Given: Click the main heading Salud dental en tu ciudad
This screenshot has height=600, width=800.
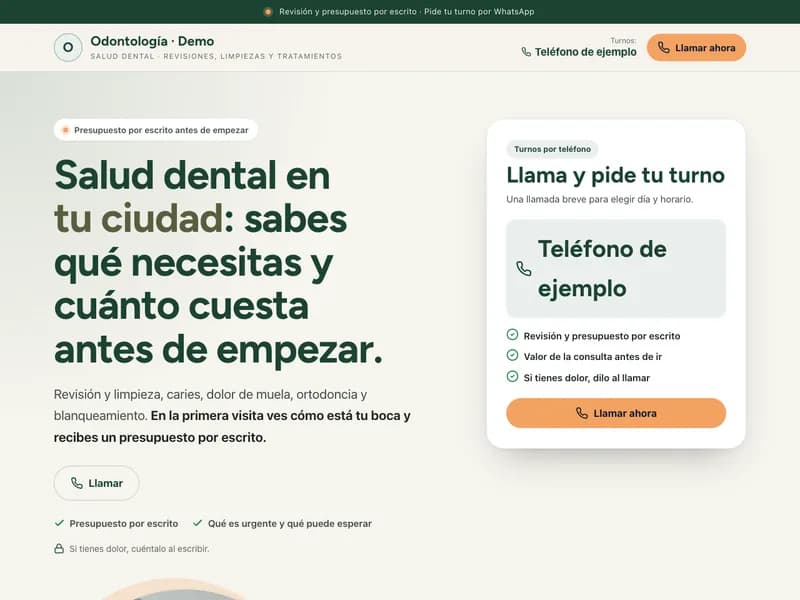Looking at the screenshot, I should (x=218, y=262).
